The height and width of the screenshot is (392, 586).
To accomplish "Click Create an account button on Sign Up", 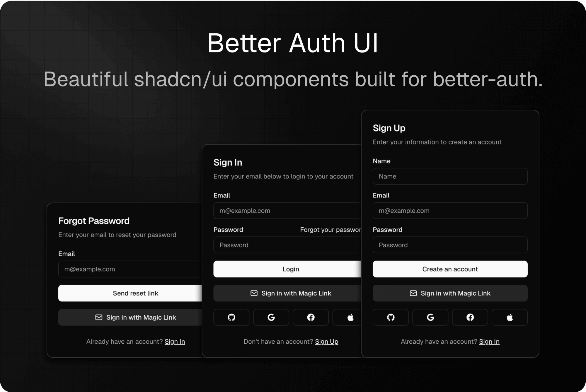I will (x=450, y=269).
